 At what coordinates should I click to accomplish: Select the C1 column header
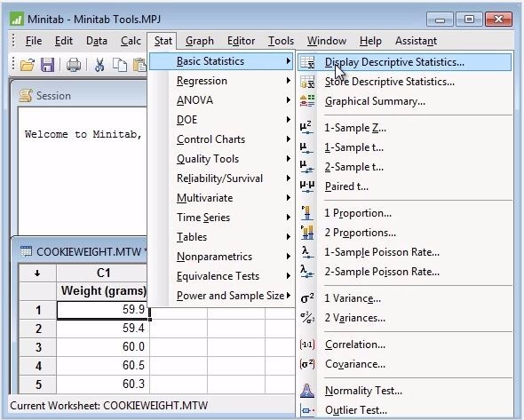pos(103,273)
